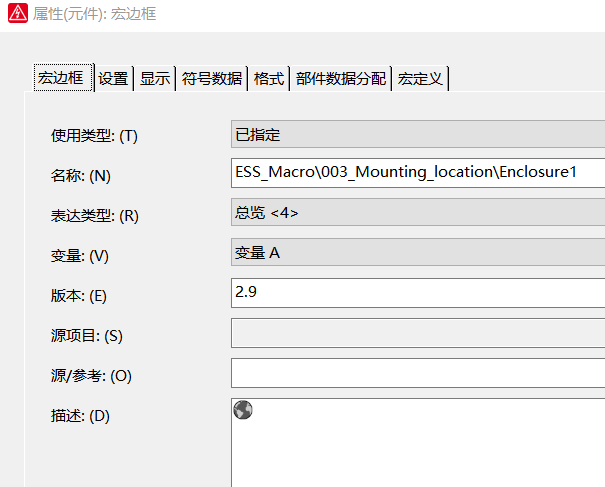Open the 使用类型 dropdown showing 已指定
The width and height of the screenshot is (605, 487).
coord(418,134)
